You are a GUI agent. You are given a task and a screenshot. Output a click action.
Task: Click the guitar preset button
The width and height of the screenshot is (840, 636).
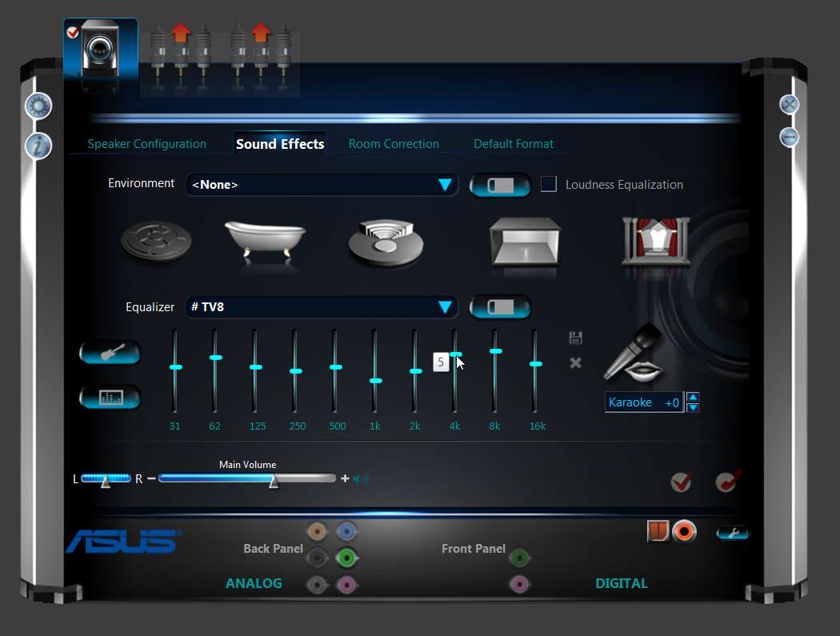[x=110, y=353]
